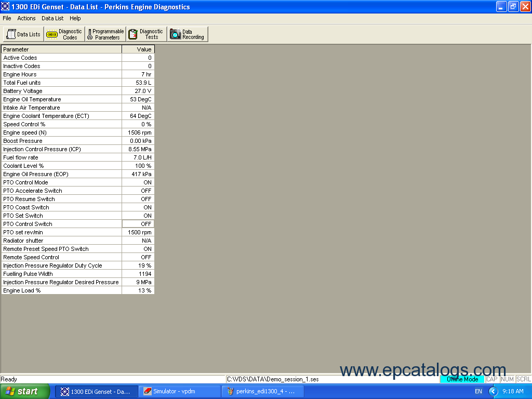Click the Windows logo on the Start button
The width and height of the screenshot is (532, 399).
[10, 391]
